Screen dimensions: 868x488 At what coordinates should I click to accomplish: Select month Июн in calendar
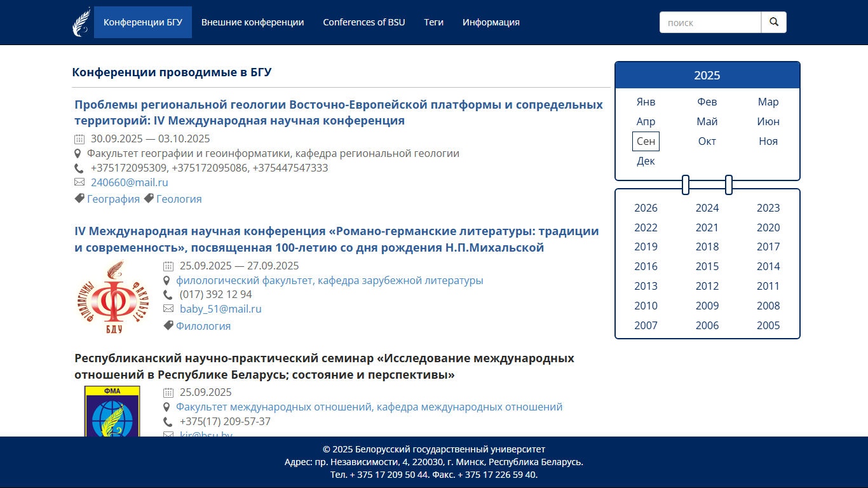tap(768, 121)
